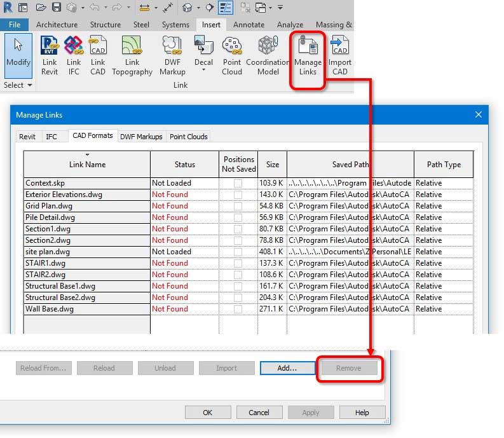Open the Redo history dropdown arrow
This screenshot has height=438, width=504.
(x=128, y=8)
